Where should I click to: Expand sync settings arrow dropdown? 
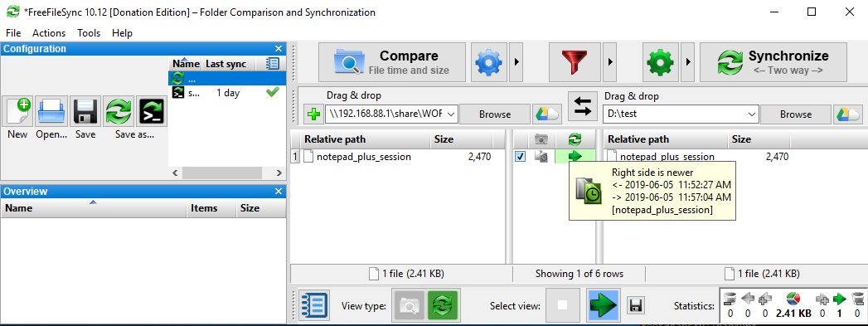(x=688, y=62)
